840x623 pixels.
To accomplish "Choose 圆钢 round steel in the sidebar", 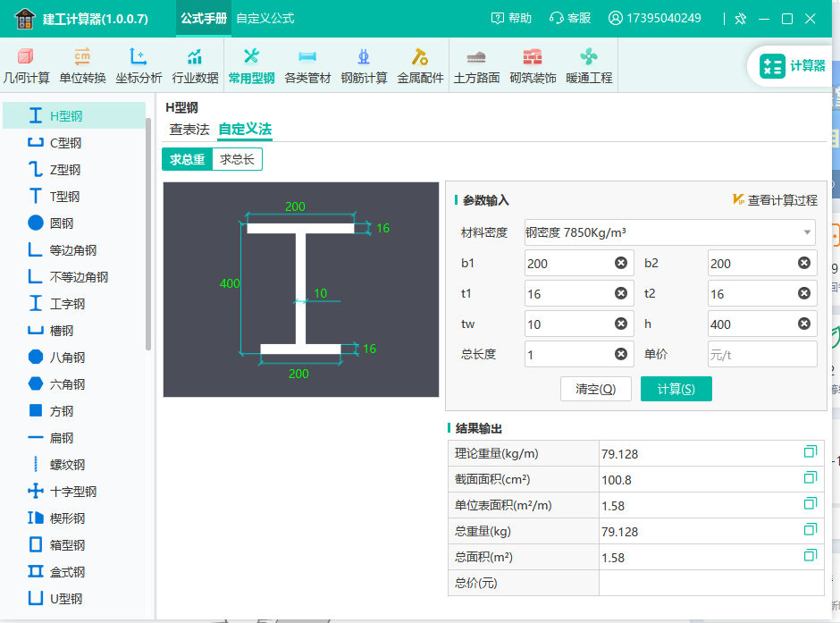I will (74, 223).
